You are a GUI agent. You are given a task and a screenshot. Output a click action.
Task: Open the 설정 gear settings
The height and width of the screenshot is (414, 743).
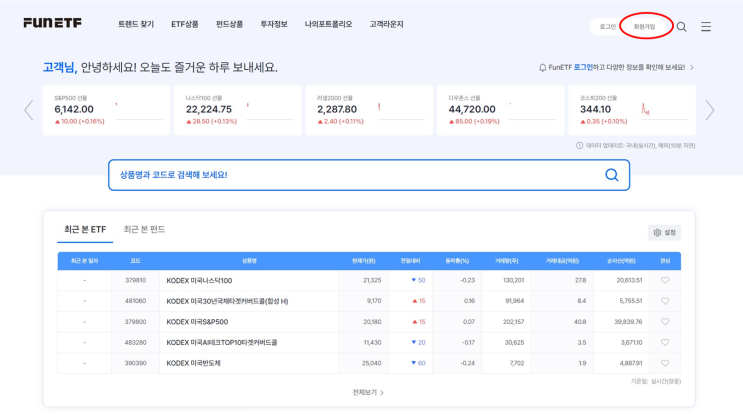(665, 232)
